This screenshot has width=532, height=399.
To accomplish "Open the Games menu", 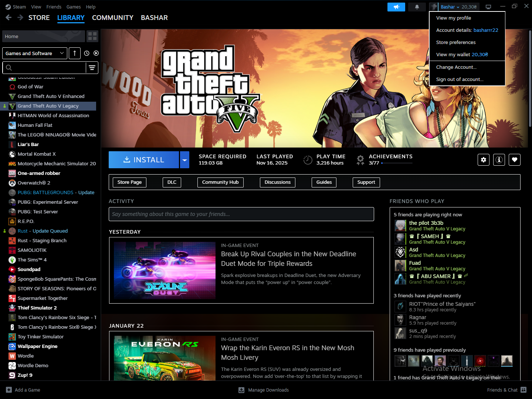I will tap(74, 7).
